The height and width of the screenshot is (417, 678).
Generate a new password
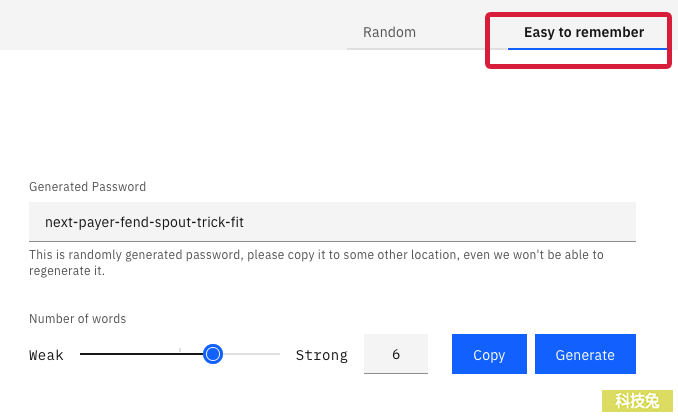pyautogui.click(x=585, y=354)
